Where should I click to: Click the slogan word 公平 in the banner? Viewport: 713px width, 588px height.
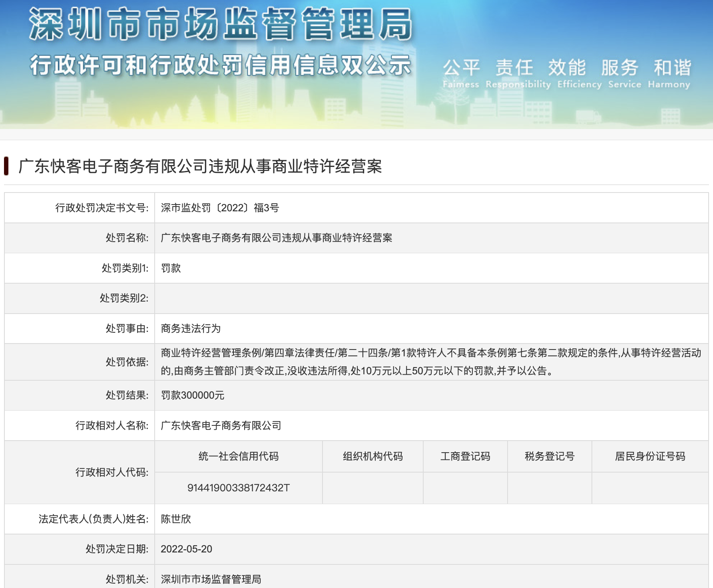tap(461, 67)
